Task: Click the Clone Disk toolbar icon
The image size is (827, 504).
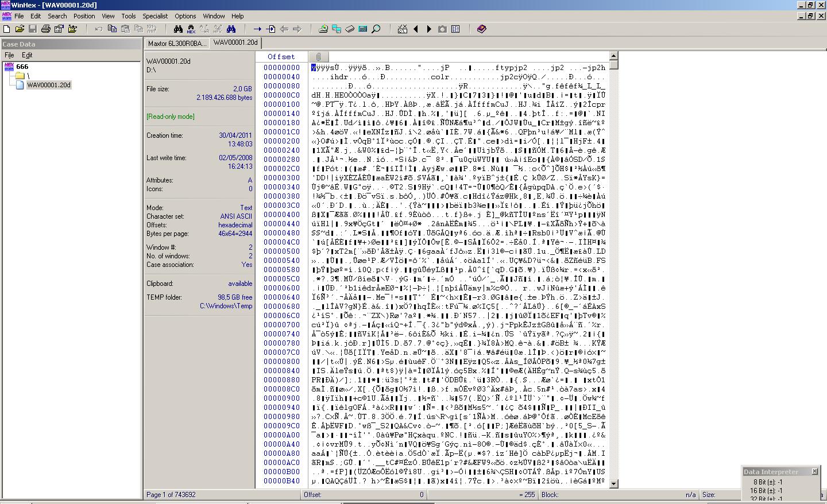Action: (x=337, y=29)
